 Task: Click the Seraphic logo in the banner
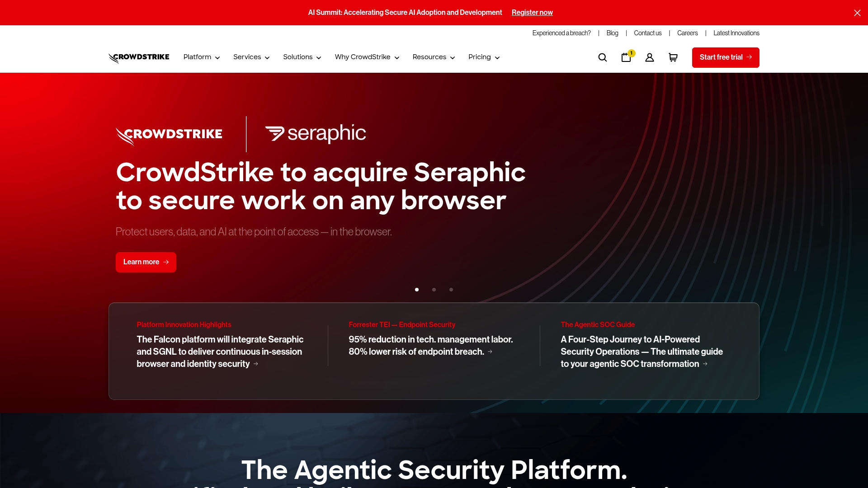click(x=316, y=133)
